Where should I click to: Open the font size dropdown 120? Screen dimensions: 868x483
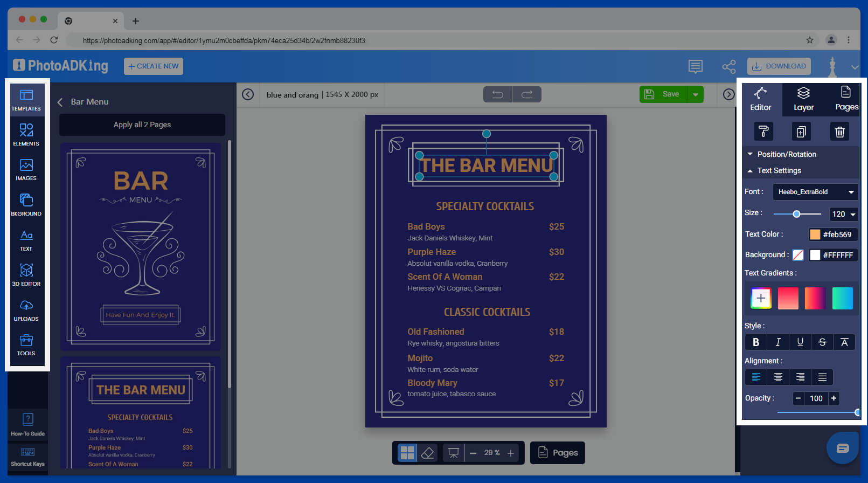click(843, 214)
